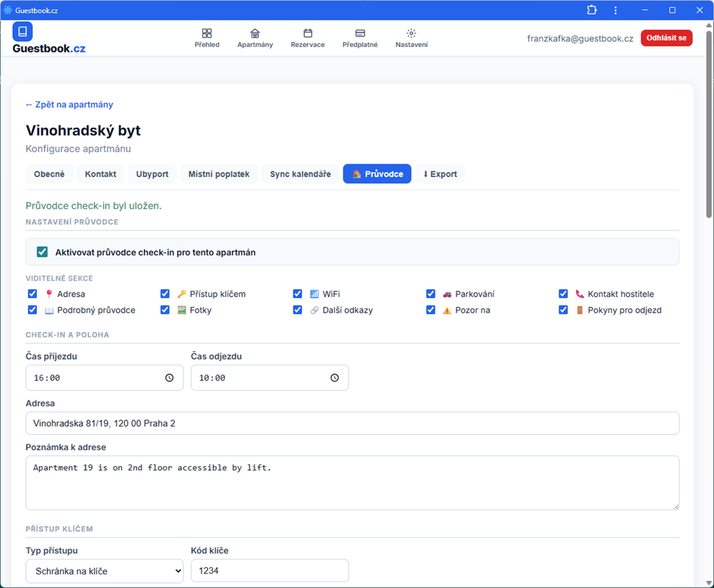Screen dimensions: 714x588
Task: Click the car icon next to Parkování
Action: tap(447, 294)
